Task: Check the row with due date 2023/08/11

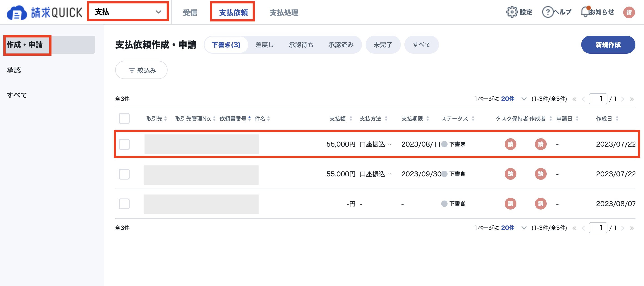Action: click(x=124, y=144)
